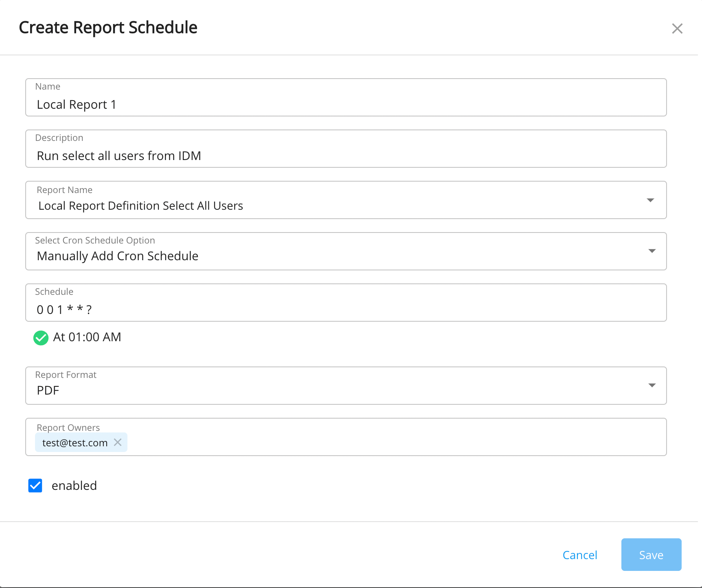The image size is (702, 588).
Task: Click the 'At 01:00 AM' schedule description
Action: [x=87, y=337]
